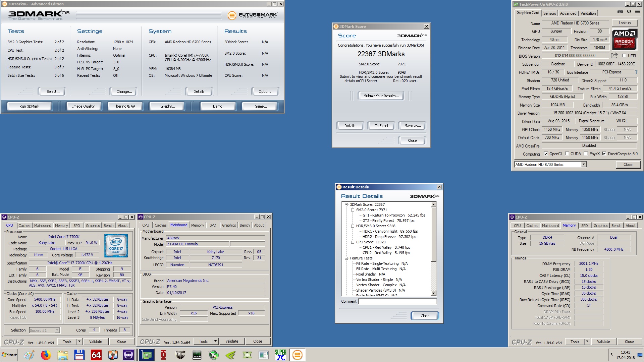Click the Intel Core i7 logo in CPU-Z
The image size is (644, 362).
(x=116, y=246)
